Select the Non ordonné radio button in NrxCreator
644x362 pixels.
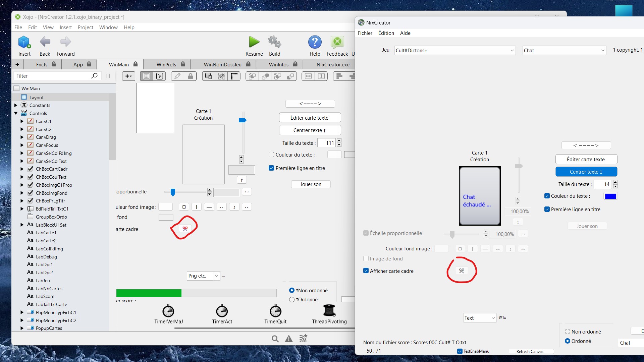tap(568, 332)
